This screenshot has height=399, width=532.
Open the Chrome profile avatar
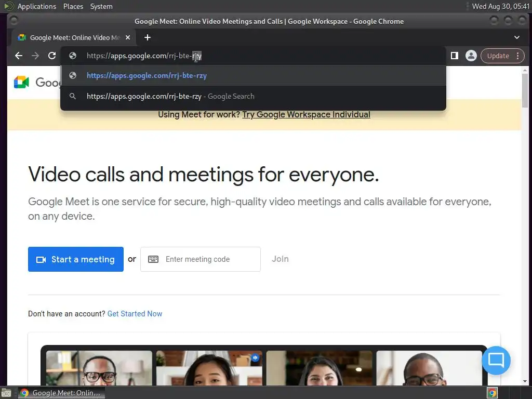pyautogui.click(x=471, y=56)
